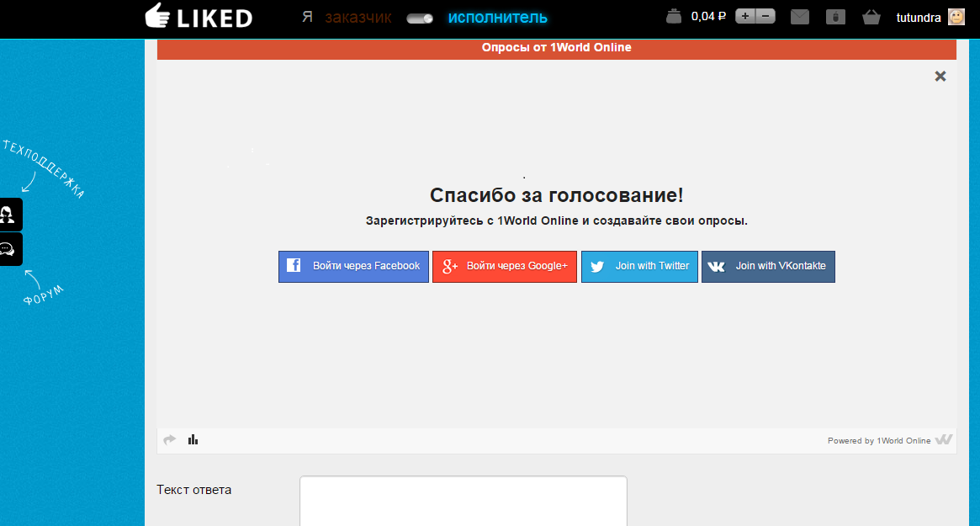
Task: Open the tech support sidebar icon
Action: pos(11,215)
